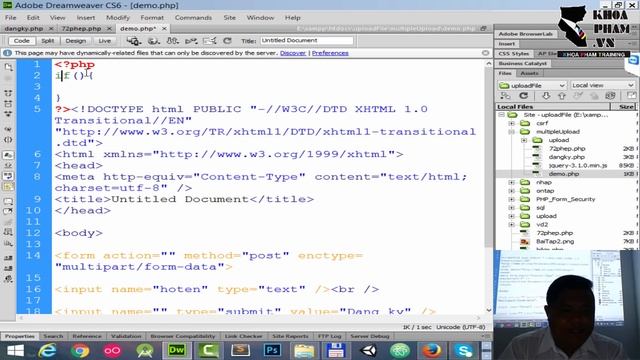
Task: Expand the vd2 folder
Action: 511,224
